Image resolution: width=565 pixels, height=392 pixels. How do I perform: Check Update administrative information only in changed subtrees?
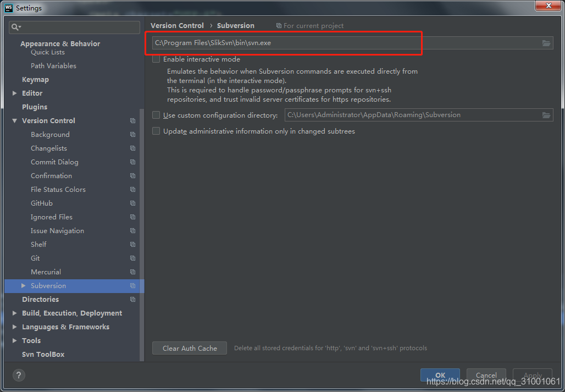(x=156, y=131)
